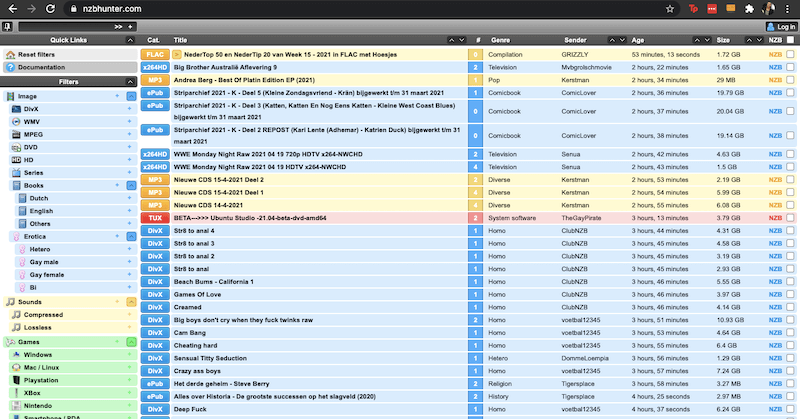Tick the checkbox for Big Brother Australië
Screen dimensions: 800x419
[x=790, y=67]
